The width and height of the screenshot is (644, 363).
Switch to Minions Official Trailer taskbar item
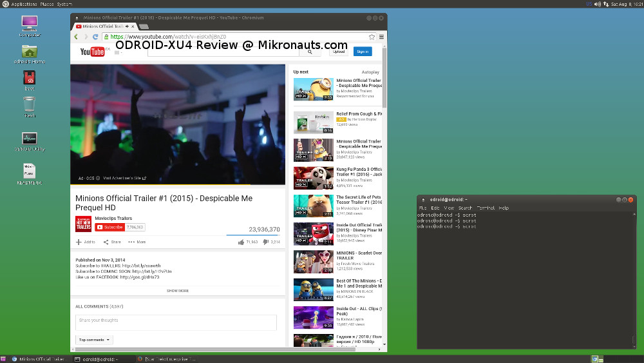point(39,359)
